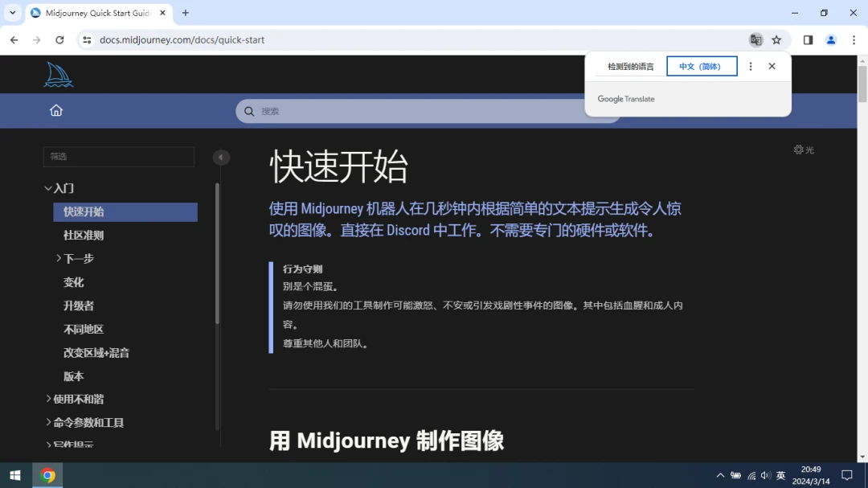Open the taskbar clock and date
This screenshot has width=868, height=488.
[x=811, y=475]
